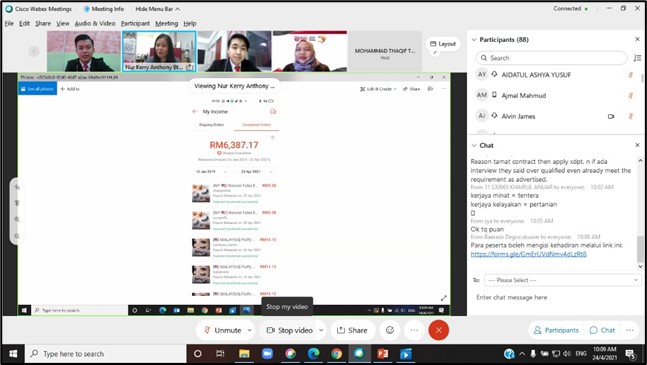Stop my video
Screen dimensions: 647x365
[290, 330]
